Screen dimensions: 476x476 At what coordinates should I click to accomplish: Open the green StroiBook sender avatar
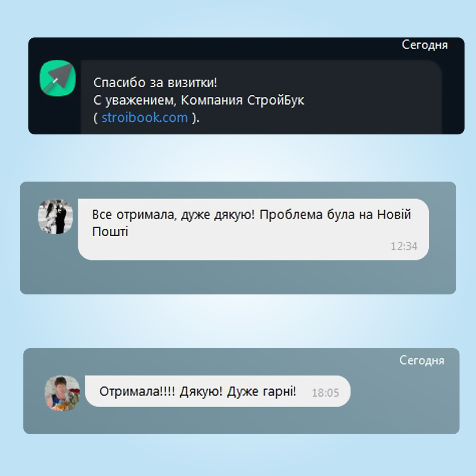(x=58, y=78)
